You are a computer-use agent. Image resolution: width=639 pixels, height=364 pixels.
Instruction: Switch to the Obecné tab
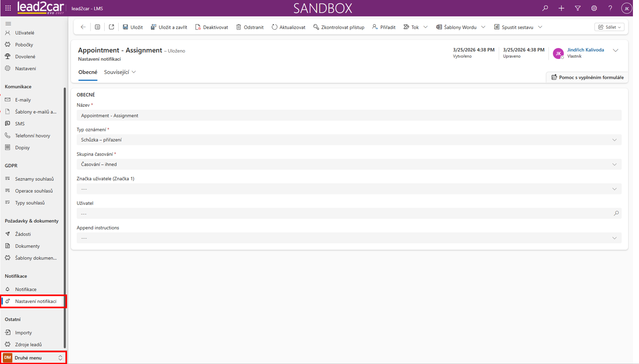point(88,72)
